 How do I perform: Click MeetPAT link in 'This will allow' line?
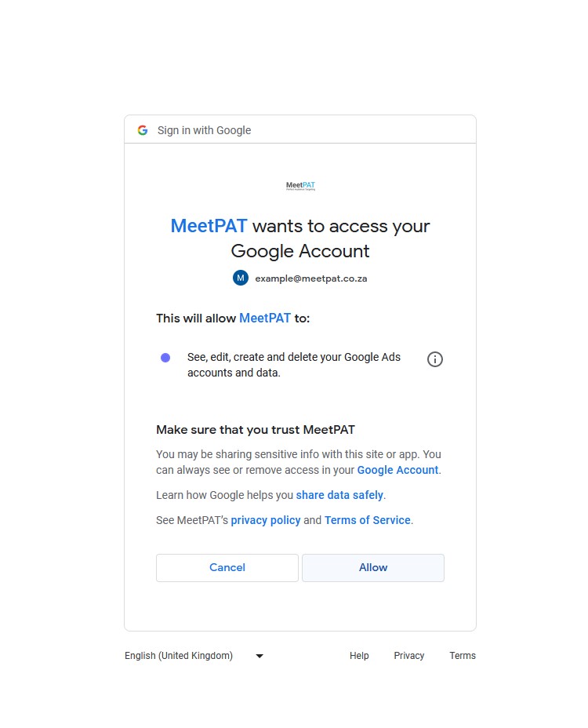265,318
